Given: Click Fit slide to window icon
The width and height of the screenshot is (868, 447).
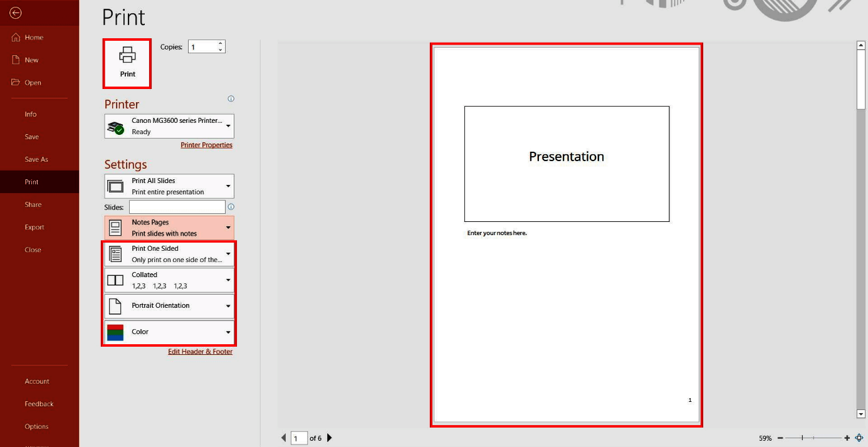Looking at the screenshot, I should coord(860,438).
